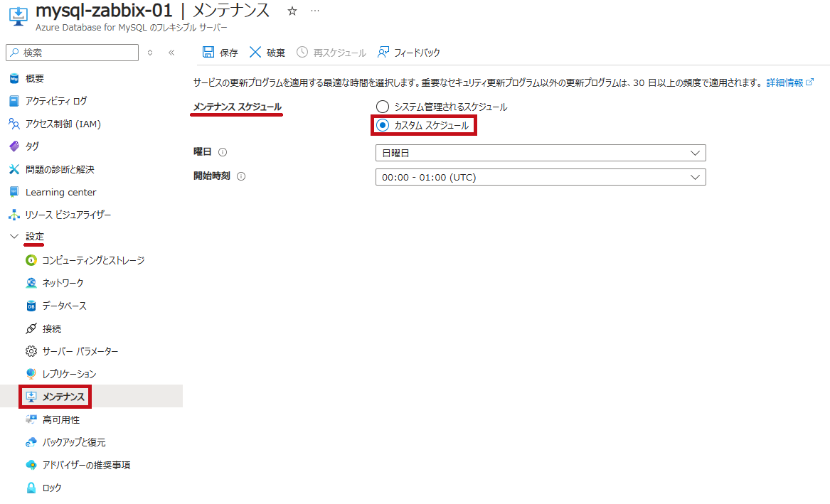Image resolution: width=830 pixels, height=504 pixels.
Task: Click the 高可用性 icon
Action: click(x=31, y=419)
